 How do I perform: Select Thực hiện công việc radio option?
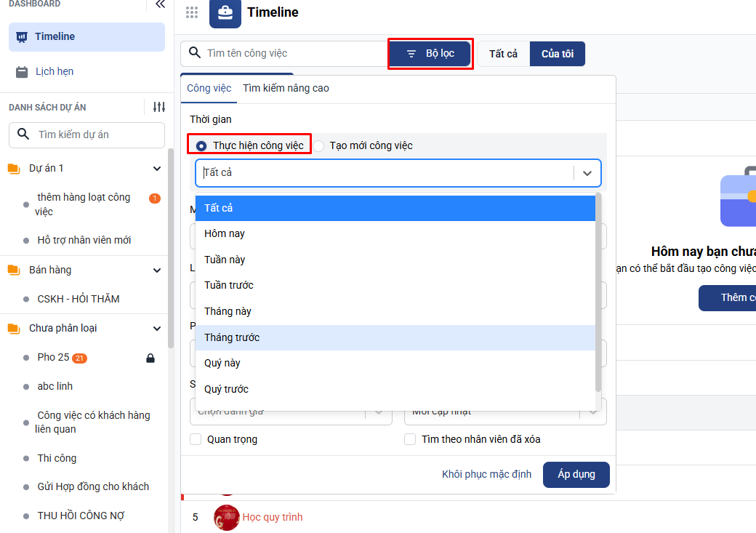coord(201,146)
